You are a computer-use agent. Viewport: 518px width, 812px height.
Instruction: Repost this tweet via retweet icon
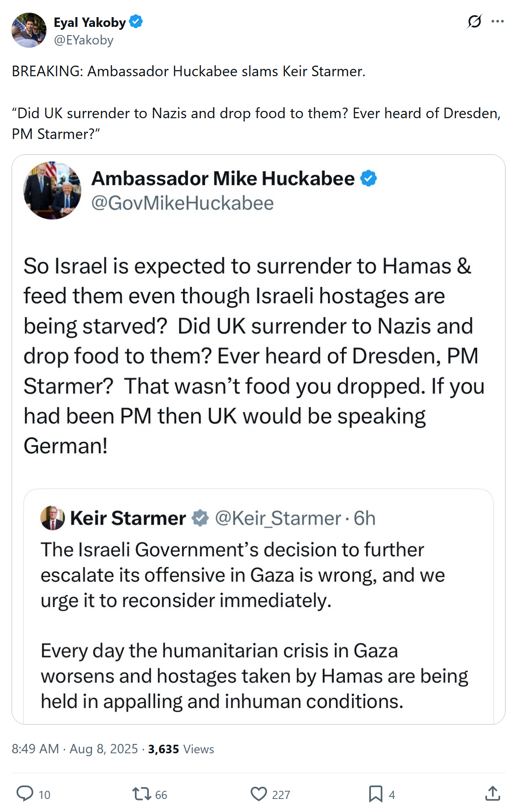pos(141,794)
